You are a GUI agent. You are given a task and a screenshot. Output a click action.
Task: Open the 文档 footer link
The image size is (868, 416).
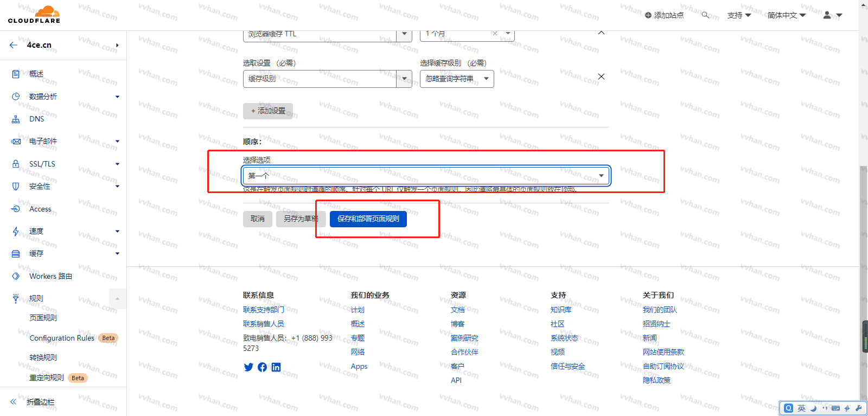(x=457, y=310)
